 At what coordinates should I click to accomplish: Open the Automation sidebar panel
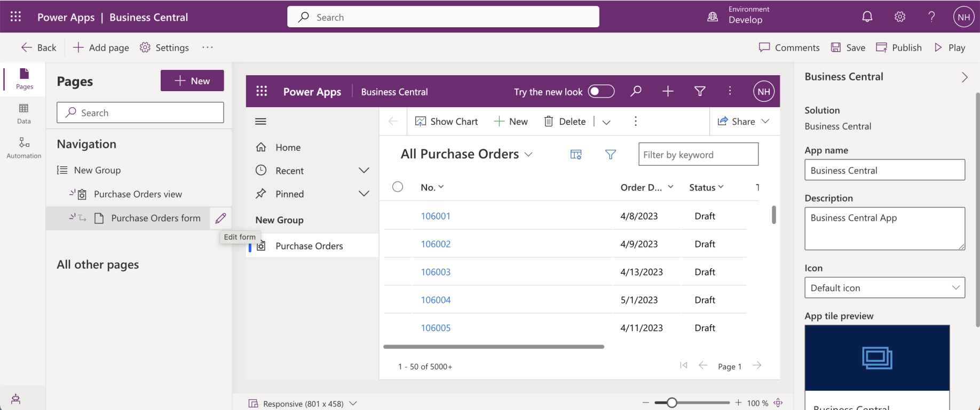pyautogui.click(x=24, y=148)
